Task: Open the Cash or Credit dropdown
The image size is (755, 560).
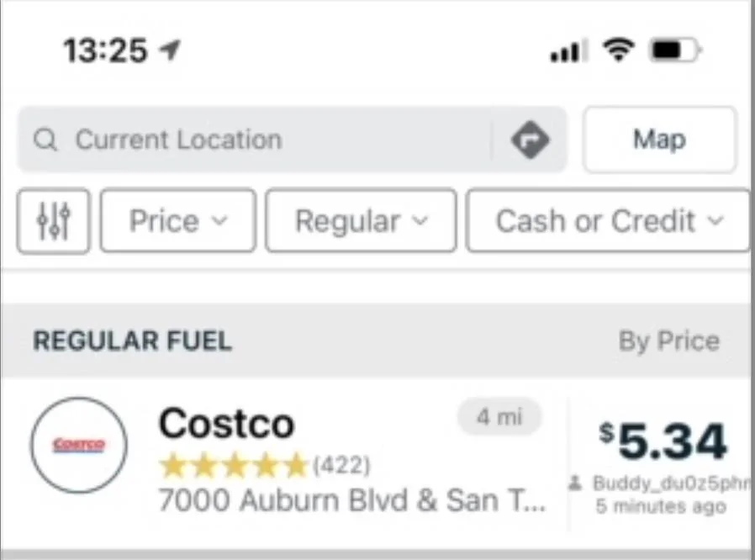Action: pyautogui.click(x=609, y=220)
